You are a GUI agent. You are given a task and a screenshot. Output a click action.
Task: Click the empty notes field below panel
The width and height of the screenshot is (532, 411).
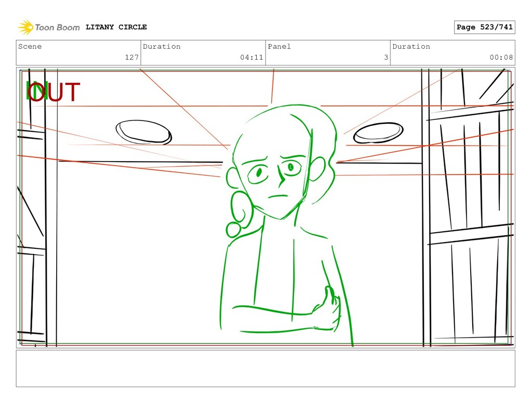click(x=265, y=368)
